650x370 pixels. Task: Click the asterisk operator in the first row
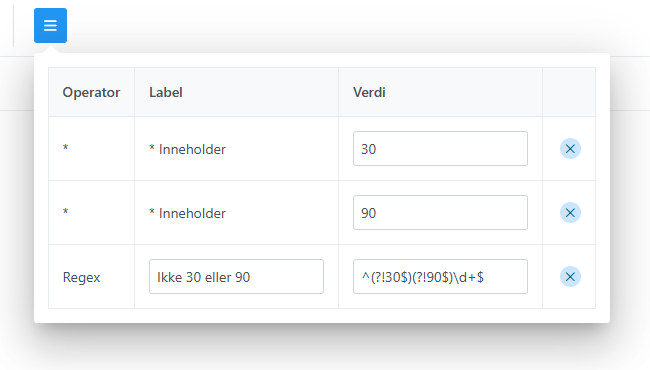pos(65,147)
